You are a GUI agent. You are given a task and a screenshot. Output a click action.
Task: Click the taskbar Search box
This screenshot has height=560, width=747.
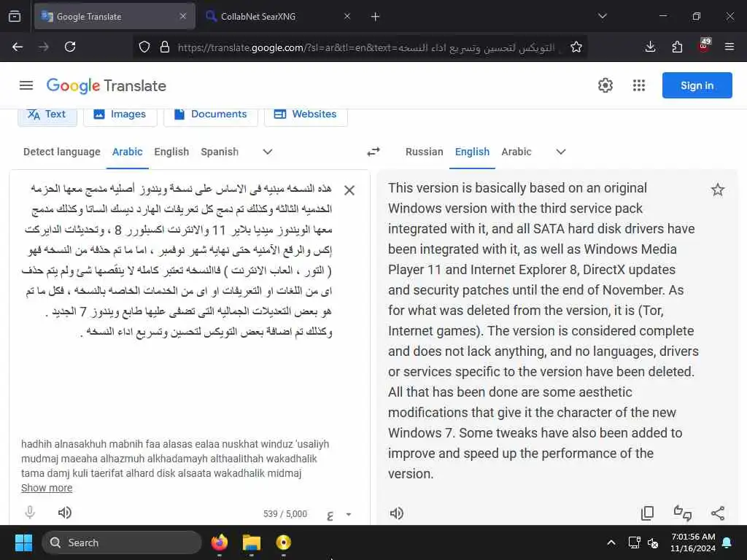(122, 542)
